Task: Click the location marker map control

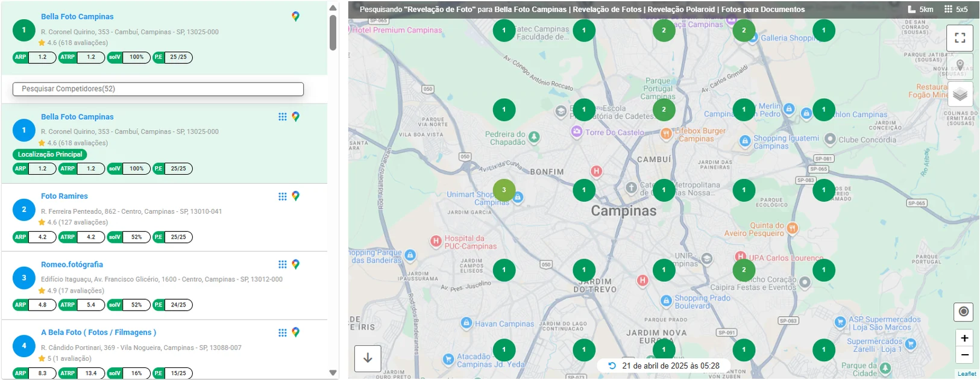Action: pos(960,65)
